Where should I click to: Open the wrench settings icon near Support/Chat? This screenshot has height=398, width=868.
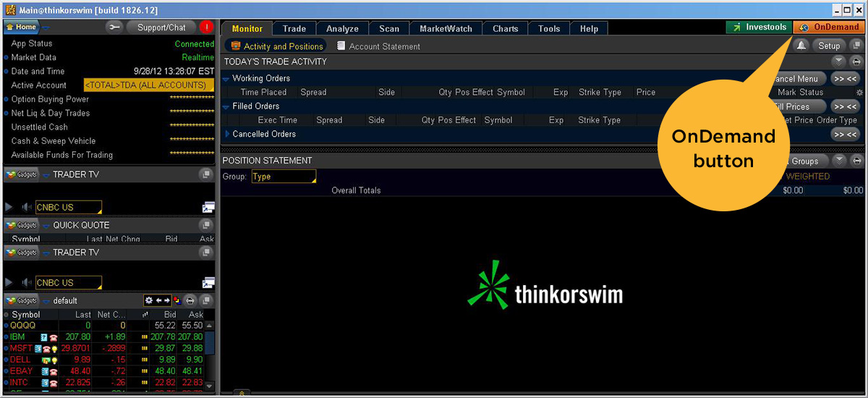click(115, 27)
